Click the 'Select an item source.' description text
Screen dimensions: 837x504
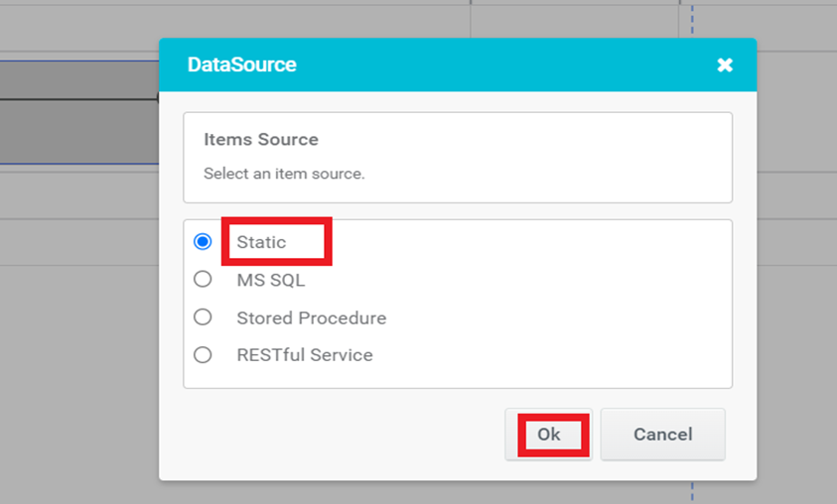pos(284,174)
